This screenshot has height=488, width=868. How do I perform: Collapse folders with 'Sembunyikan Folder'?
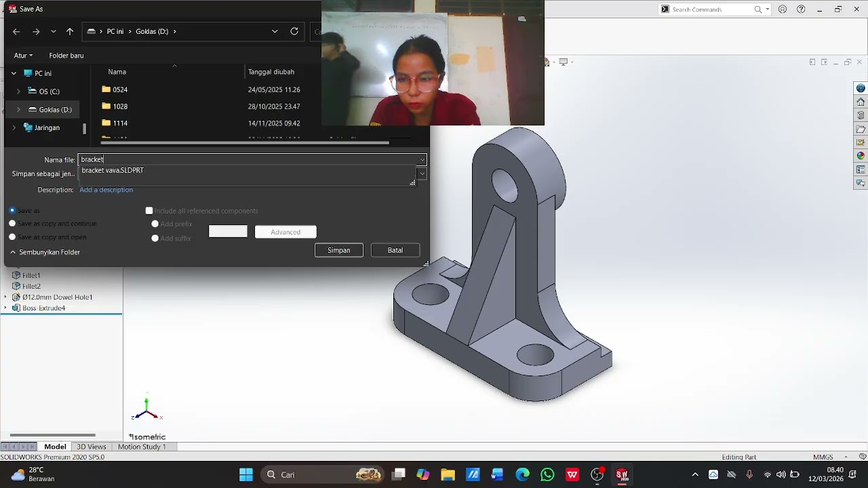pos(45,252)
